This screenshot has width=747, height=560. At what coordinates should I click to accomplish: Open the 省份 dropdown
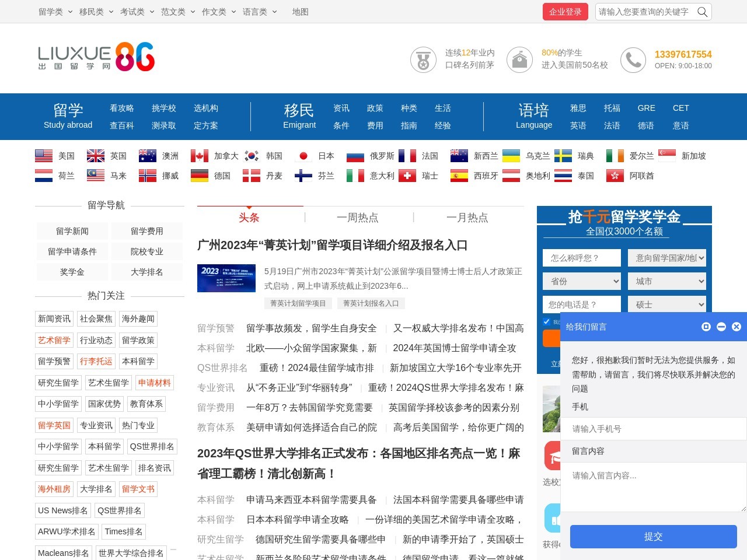tap(581, 281)
